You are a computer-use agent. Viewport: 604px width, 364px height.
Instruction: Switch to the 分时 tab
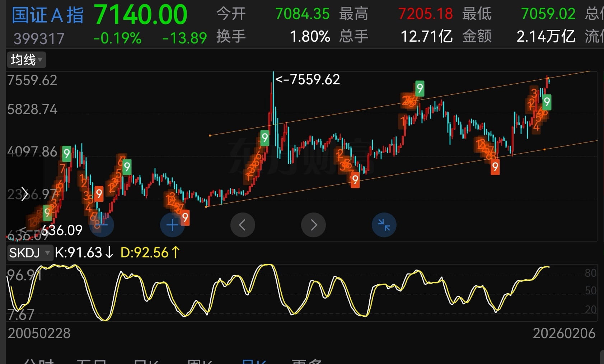pyautogui.click(x=38, y=361)
